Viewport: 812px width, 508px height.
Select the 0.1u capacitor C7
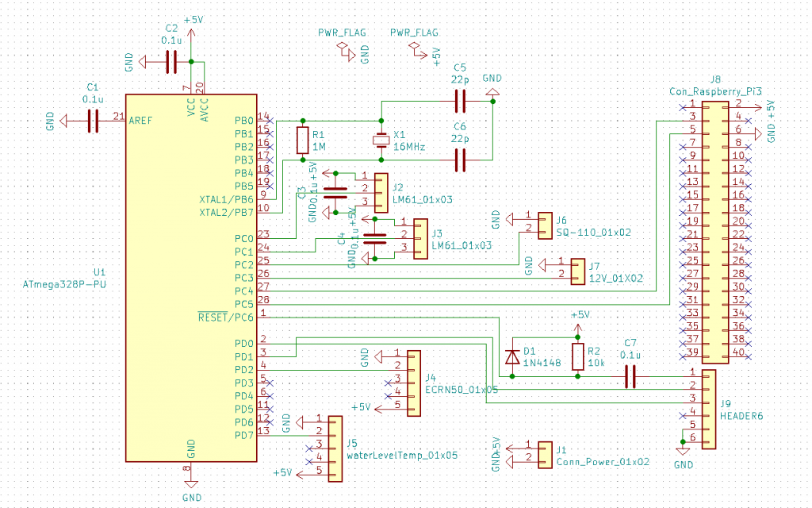[x=630, y=377]
